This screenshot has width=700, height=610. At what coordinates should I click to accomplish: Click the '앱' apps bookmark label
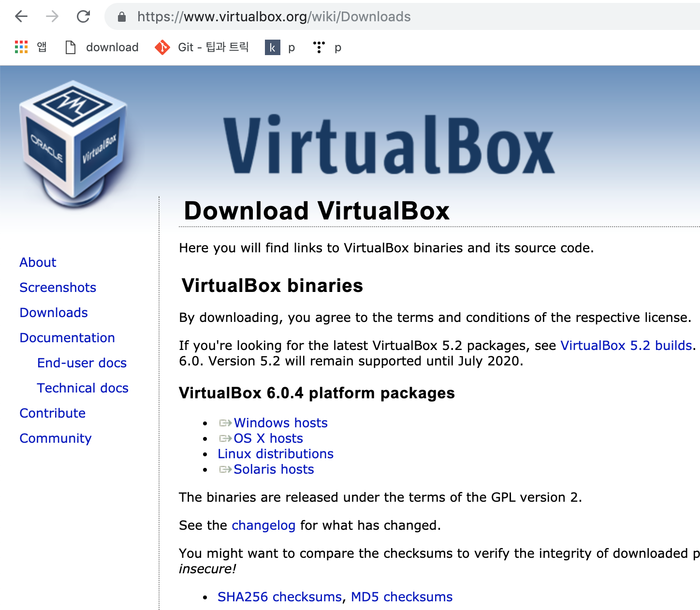pos(42,47)
